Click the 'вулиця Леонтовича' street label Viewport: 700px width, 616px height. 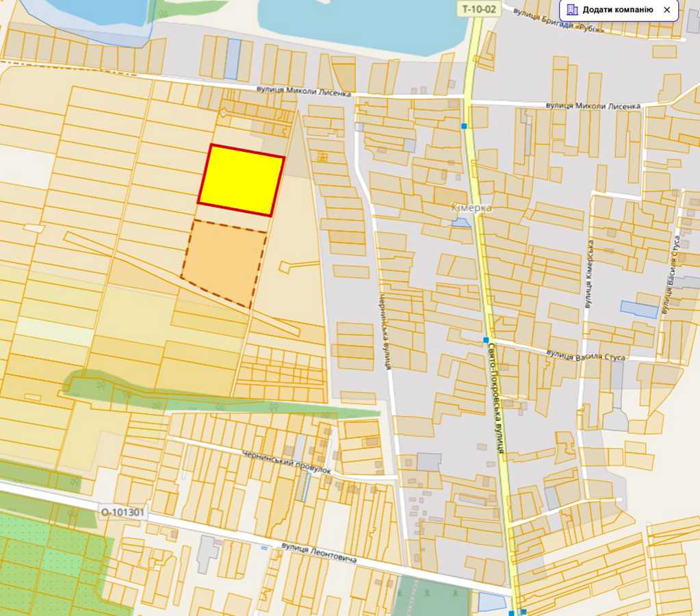[x=319, y=552]
